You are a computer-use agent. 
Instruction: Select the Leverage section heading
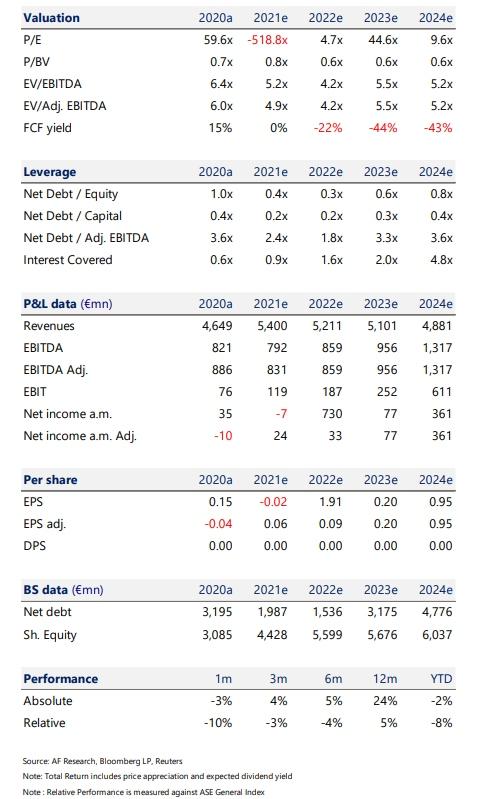point(49,172)
